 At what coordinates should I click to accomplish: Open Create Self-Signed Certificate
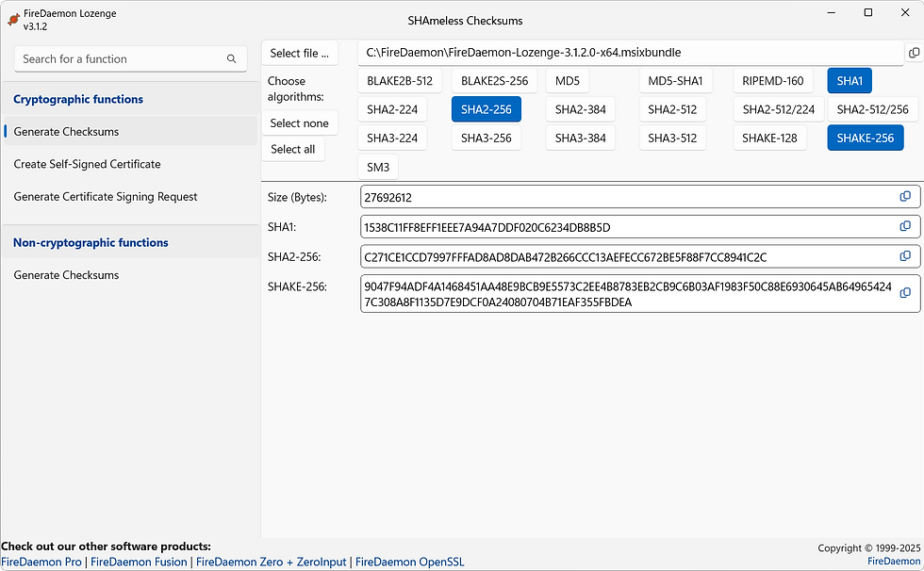pyautogui.click(x=130, y=164)
